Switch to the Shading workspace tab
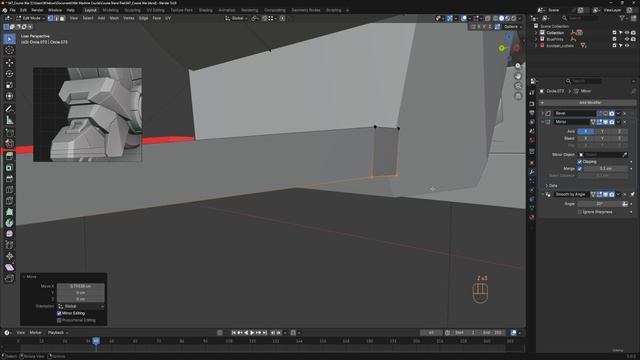640x360 pixels. pos(205,10)
